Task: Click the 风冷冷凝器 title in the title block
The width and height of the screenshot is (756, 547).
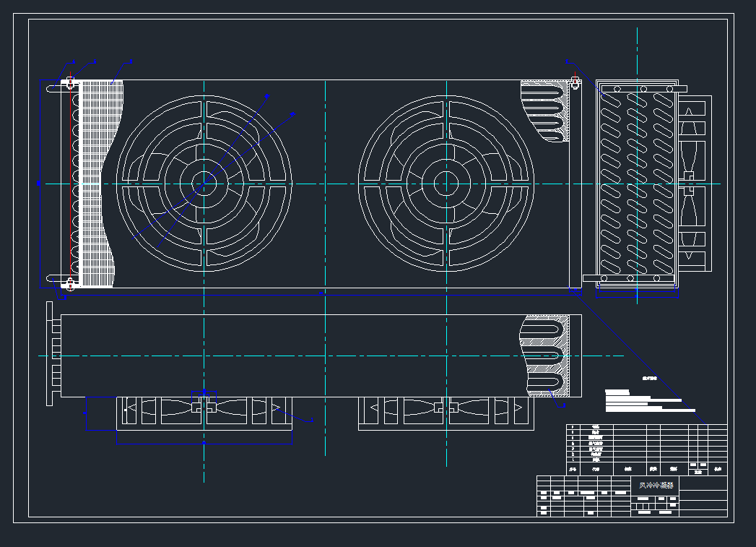Action: [x=656, y=485]
